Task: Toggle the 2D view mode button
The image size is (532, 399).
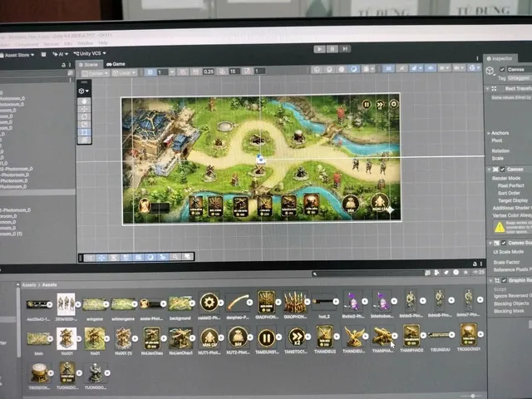Action: pyautogui.click(x=388, y=69)
